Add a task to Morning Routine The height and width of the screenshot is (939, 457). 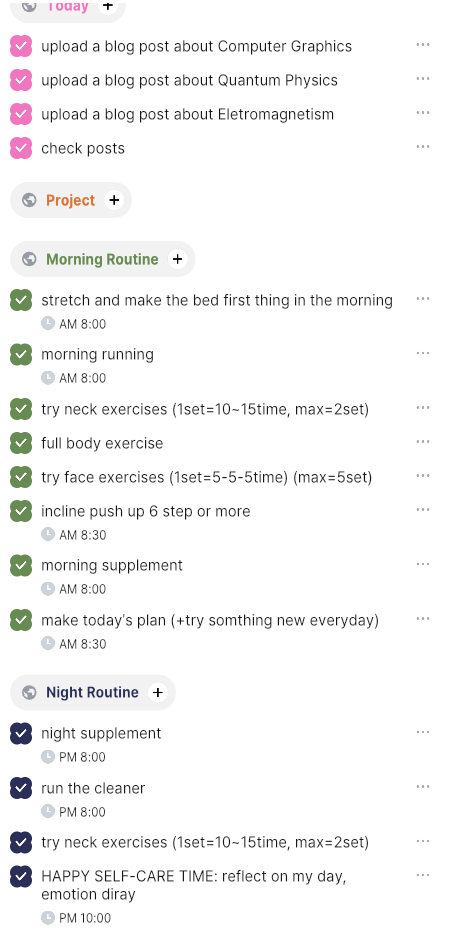pos(177,259)
